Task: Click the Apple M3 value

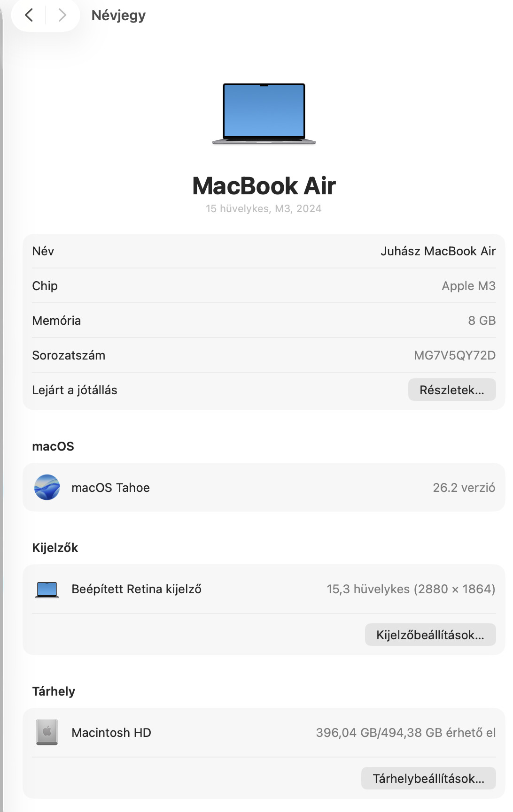Action: click(468, 286)
